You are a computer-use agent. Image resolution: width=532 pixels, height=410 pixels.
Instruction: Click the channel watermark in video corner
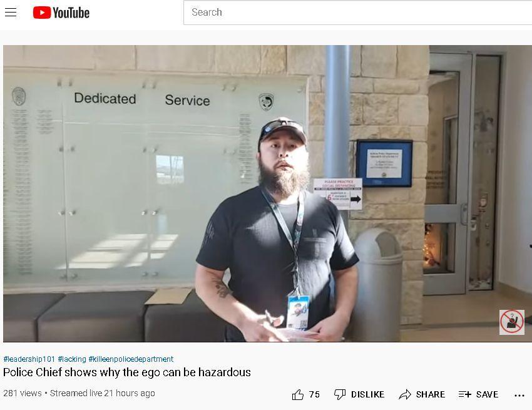coord(511,322)
